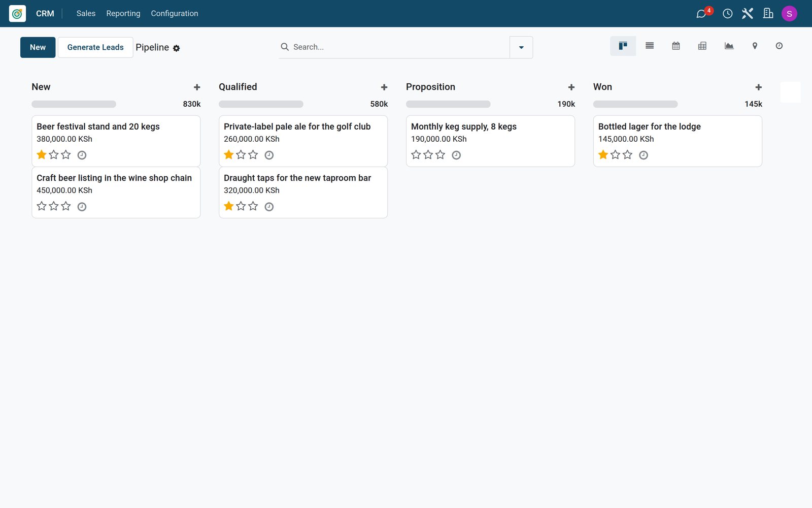Click the 830k total in New column
Image resolution: width=812 pixels, height=508 pixels.
click(192, 104)
